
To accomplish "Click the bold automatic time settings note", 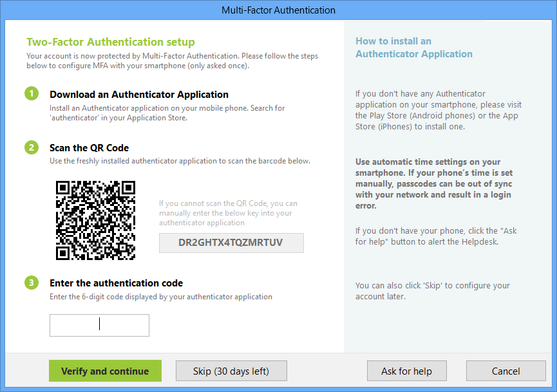I will [434, 183].
